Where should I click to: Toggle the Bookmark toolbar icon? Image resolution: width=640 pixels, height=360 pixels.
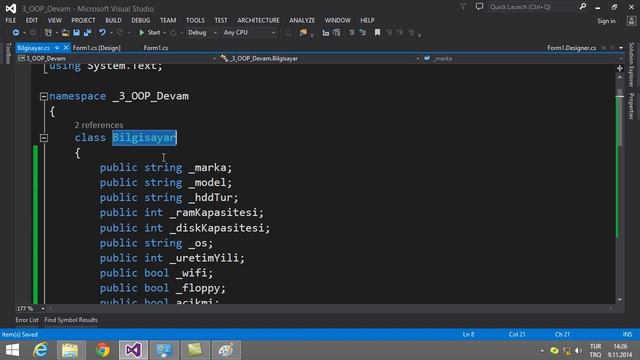point(377,33)
